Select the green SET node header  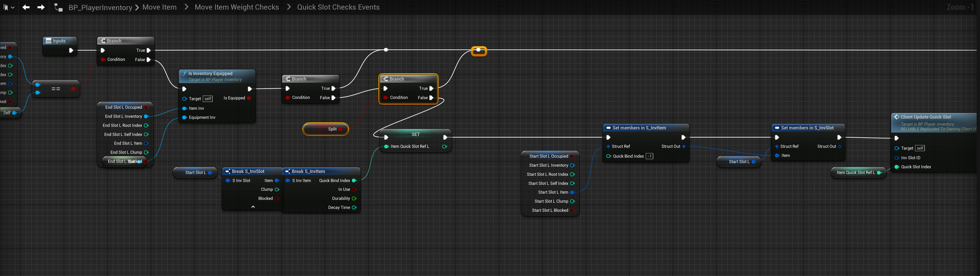415,134
